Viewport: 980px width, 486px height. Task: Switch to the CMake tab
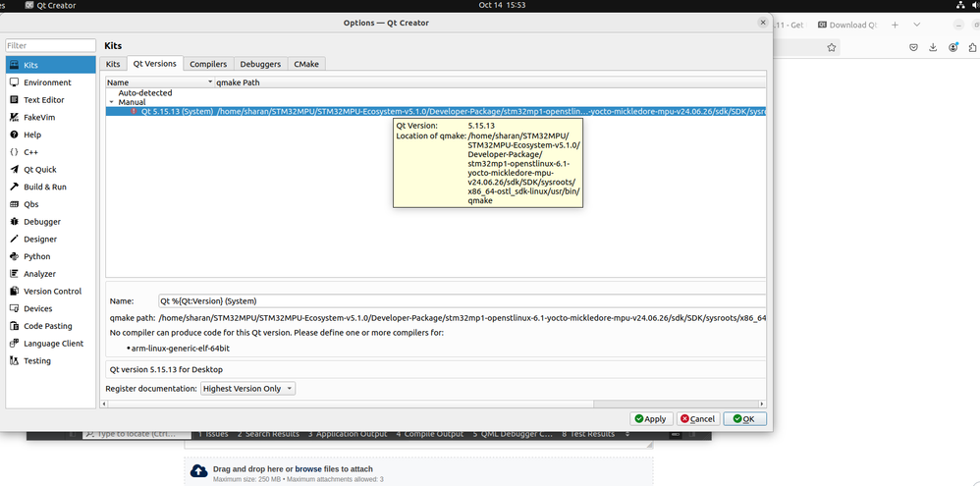coord(306,64)
